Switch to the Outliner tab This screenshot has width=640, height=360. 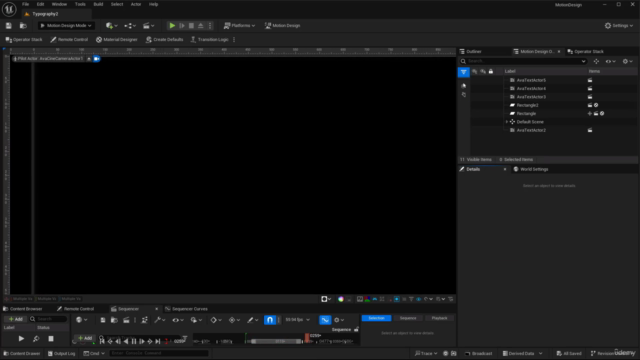pyautogui.click(x=471, y=52)
